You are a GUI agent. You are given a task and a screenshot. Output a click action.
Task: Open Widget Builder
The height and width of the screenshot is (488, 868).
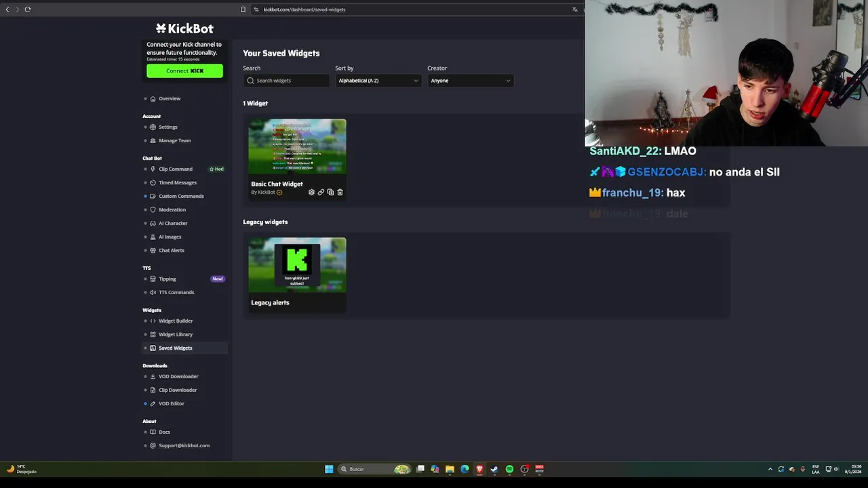[x=176, y=321]
